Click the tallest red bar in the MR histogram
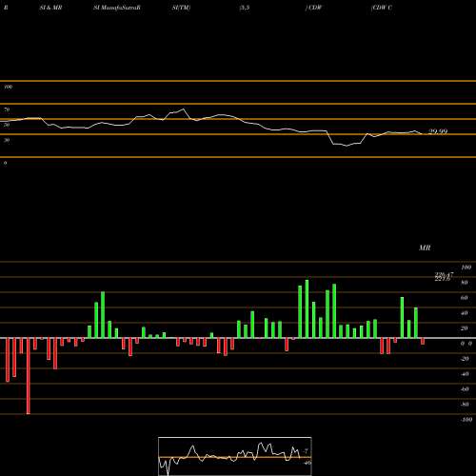This screenshot has width=476, height=476. (x=29, y=376)
